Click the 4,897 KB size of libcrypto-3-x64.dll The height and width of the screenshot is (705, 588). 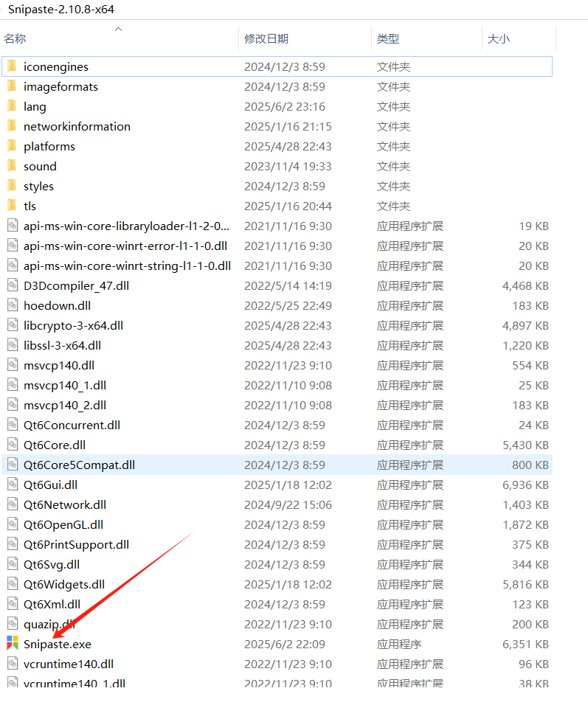(525, 325)
